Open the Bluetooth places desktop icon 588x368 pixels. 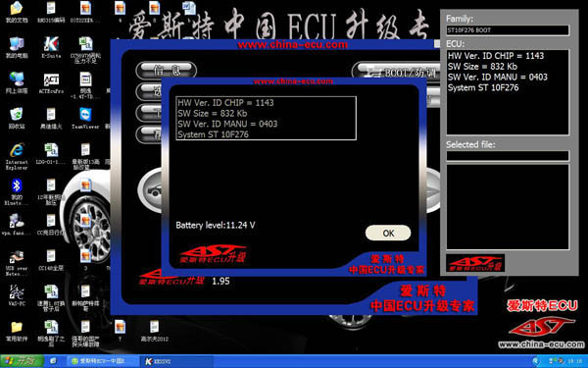pyautogui.click(x=17, y=191)
